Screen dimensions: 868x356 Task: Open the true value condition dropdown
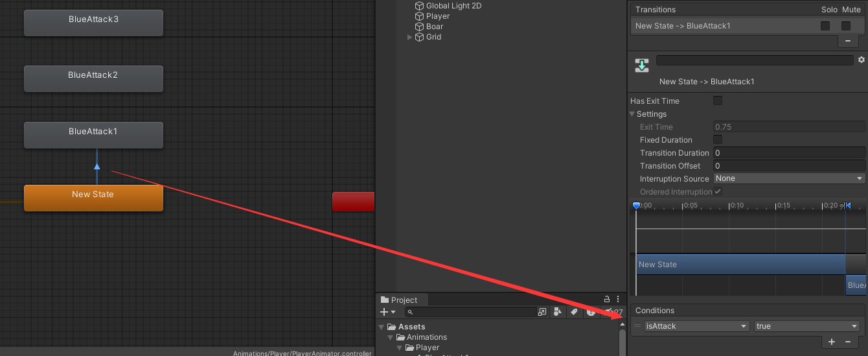(807, 326)
